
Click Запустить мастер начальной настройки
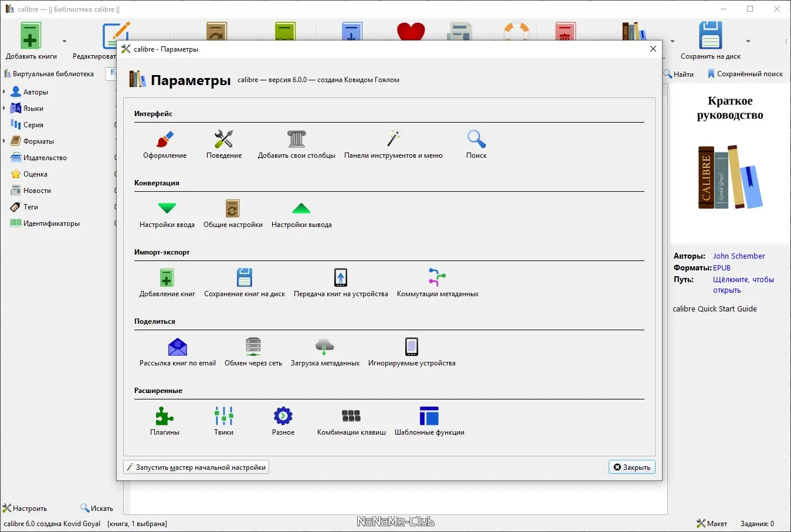(196, 467)
